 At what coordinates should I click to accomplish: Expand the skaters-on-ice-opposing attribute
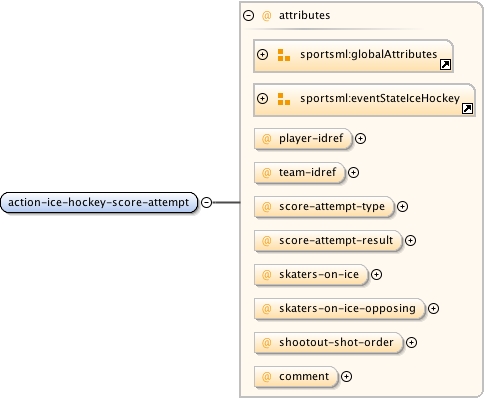pyautogui.click(x=433, y=308)
